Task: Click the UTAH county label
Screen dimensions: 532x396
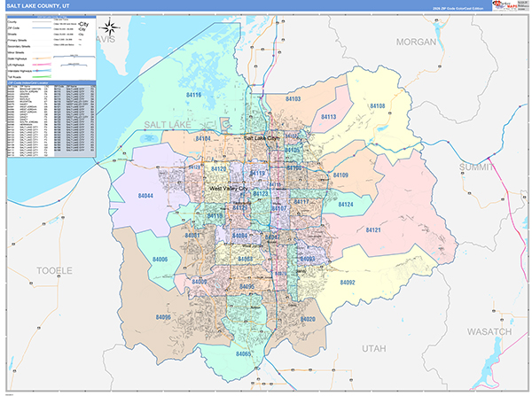Action: (x=374, y=348)
